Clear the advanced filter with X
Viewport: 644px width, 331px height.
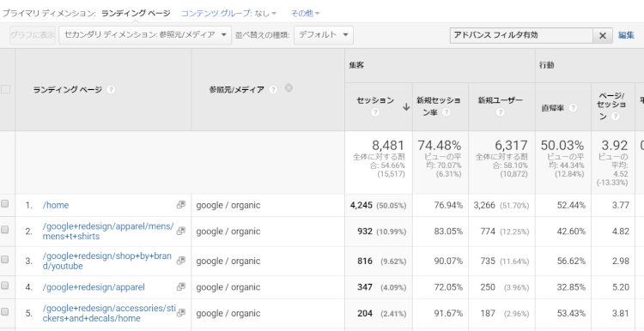click(603, 36)
